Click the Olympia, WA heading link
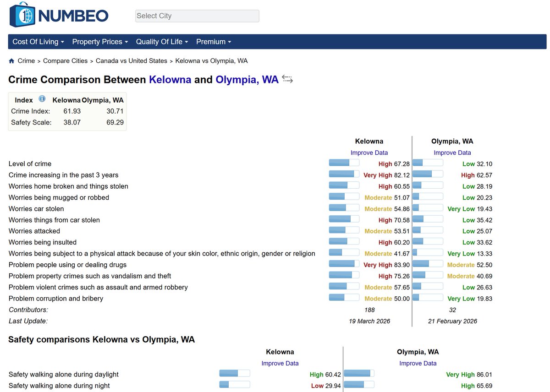This screenshot has height=392, width=550. [247, 80]
